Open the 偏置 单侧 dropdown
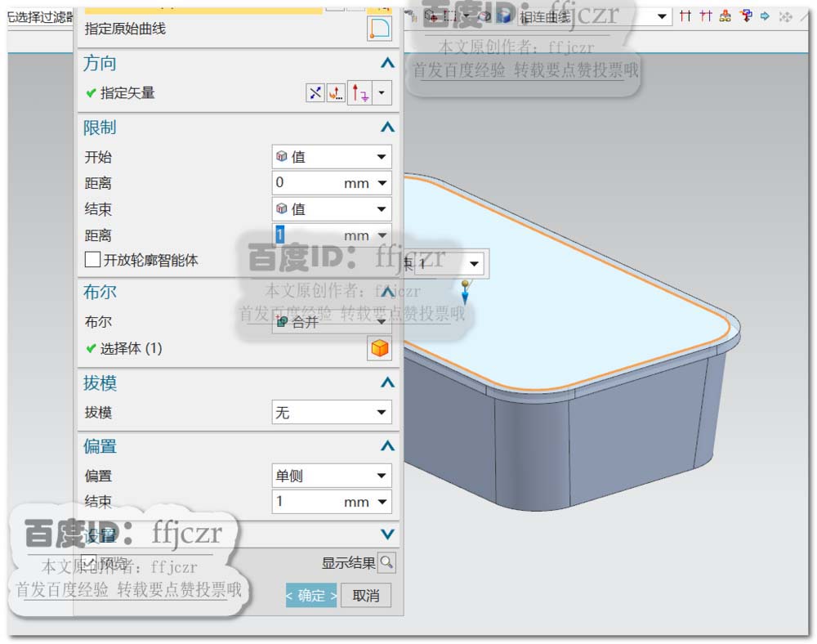This screenshot has height=644, width=817. pos(332,475)
